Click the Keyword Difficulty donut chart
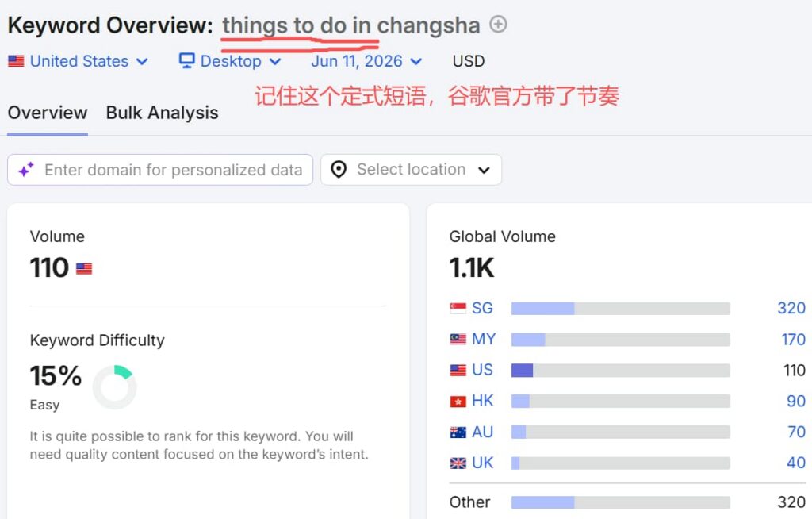Viewport: 812px width, 519px height. (114, 387)
